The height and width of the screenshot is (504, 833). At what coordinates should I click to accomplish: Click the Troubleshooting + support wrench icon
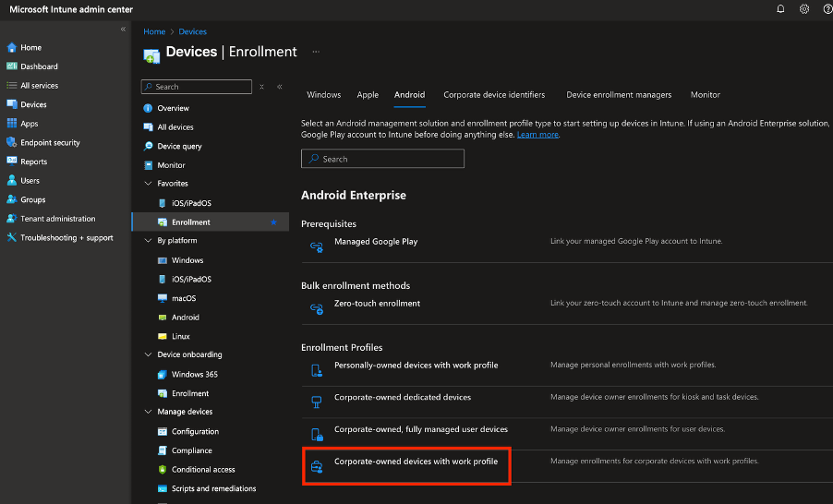coord(12,237)
